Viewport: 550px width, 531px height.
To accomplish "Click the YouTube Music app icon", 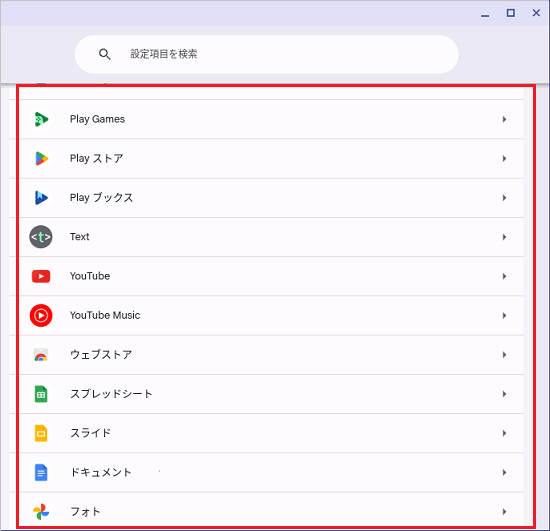I will tap(41, 315).
